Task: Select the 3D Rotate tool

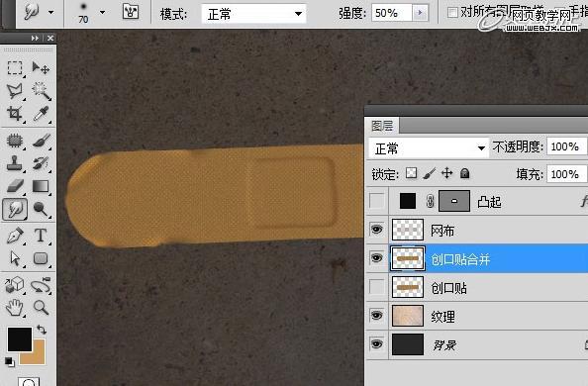Action: 15,285
